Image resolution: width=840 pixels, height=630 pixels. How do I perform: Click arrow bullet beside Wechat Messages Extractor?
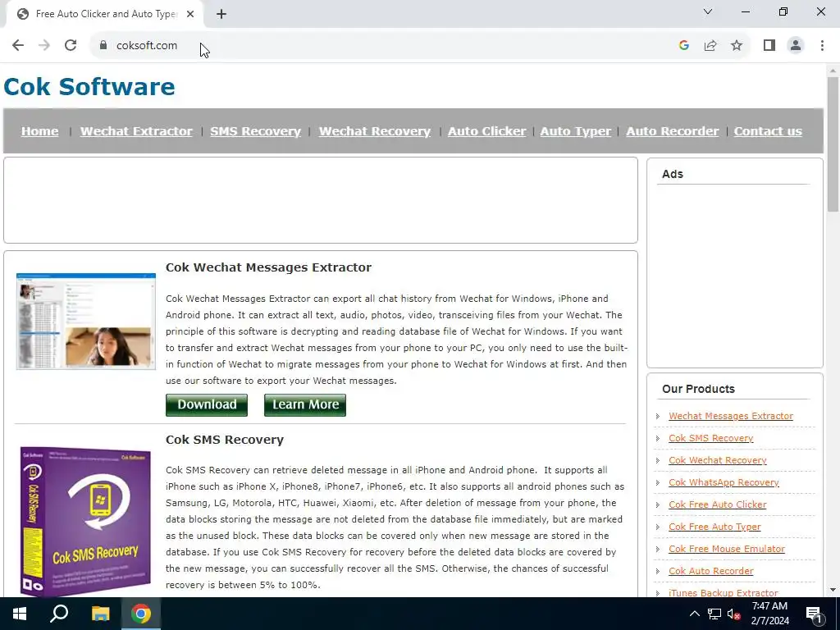coord(658,416)
